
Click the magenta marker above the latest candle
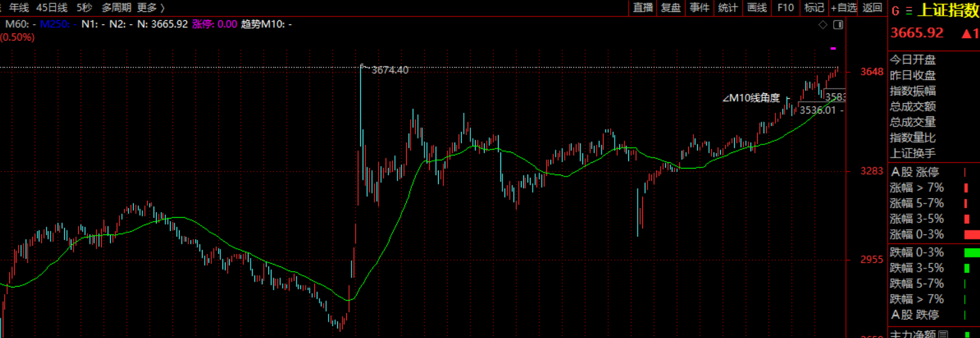[x=833, y=48]
